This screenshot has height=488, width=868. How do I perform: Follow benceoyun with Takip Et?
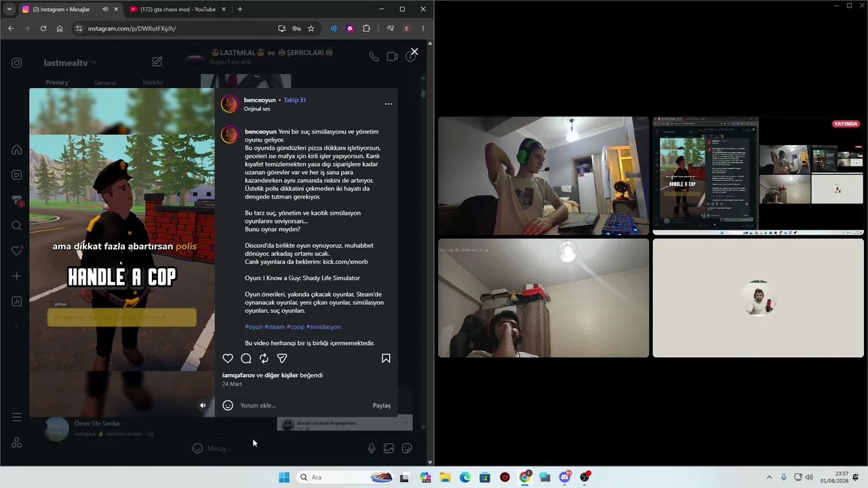pos(295,100)
